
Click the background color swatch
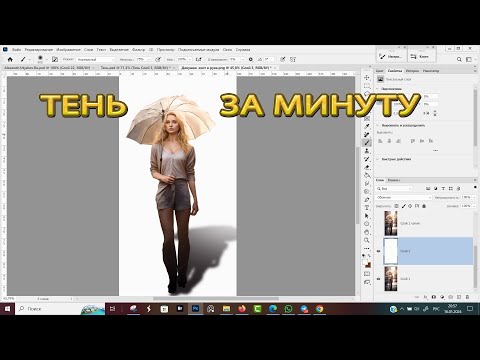coord(368,266)
